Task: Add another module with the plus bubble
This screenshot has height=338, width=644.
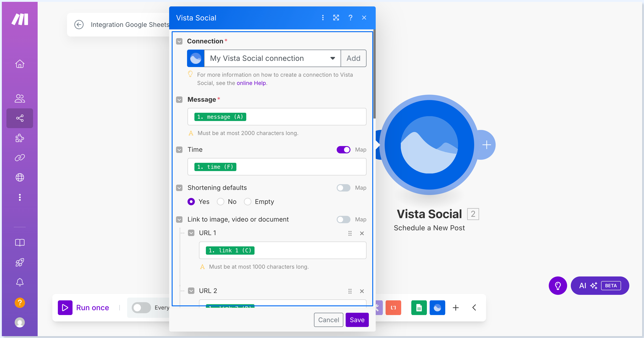Action: tap(487, 145)
